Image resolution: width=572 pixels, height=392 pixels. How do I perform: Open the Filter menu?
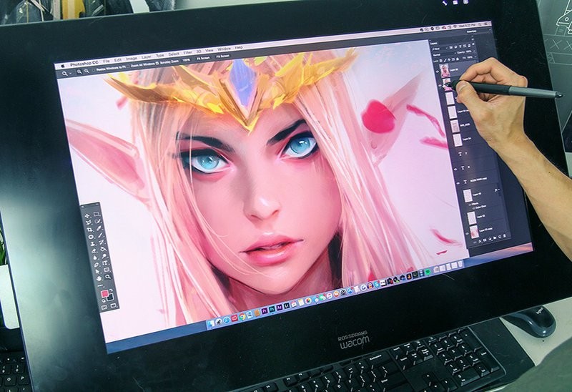click(188, 52)
